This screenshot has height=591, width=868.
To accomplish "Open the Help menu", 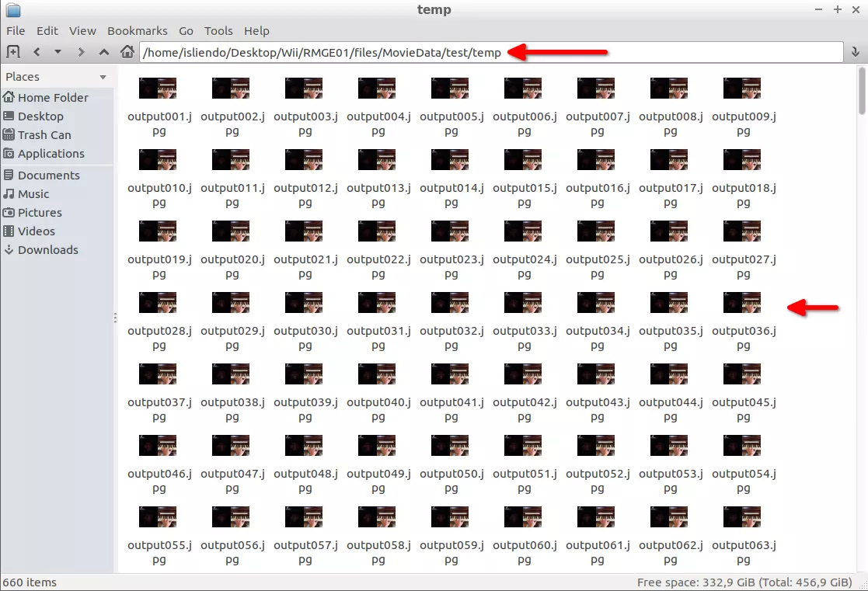I will (257, 31).
